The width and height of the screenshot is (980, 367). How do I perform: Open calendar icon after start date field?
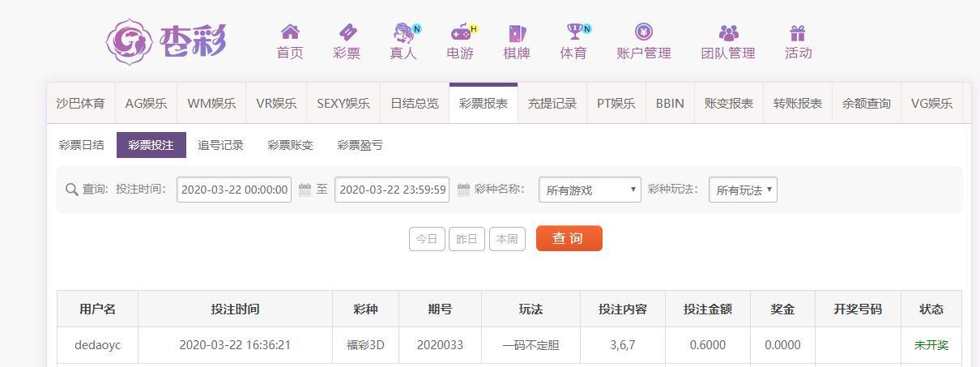[305, 190]
